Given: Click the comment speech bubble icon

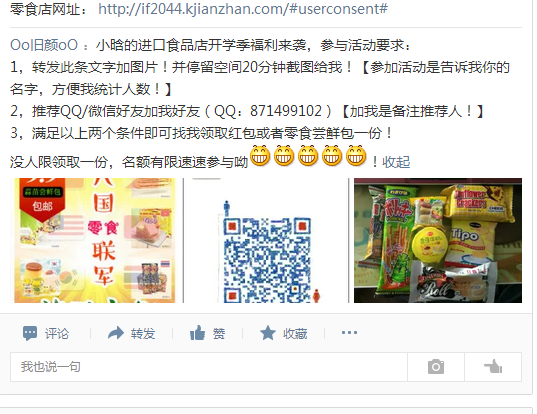Looking at the screenshot, I should click(30, 333).
